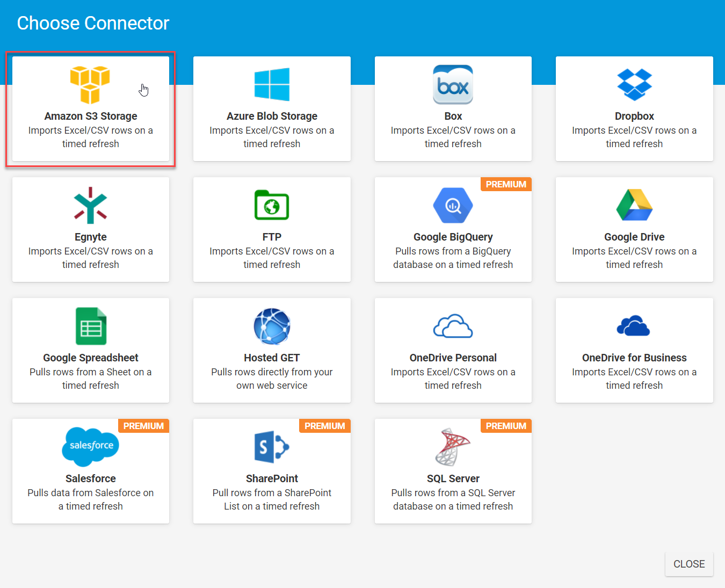Click the Salesforce cloud logo
Screen dimensions: 725x588
pyautogui.click(x=90, y=447)
